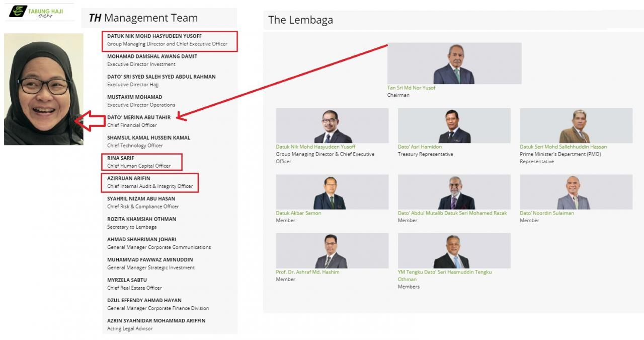Click AHMAD SHAHRIMAN JOHARI name

[141, 239]
